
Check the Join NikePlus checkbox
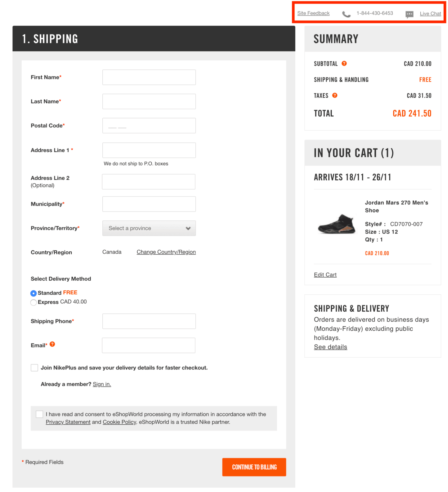tap(34, 368)
